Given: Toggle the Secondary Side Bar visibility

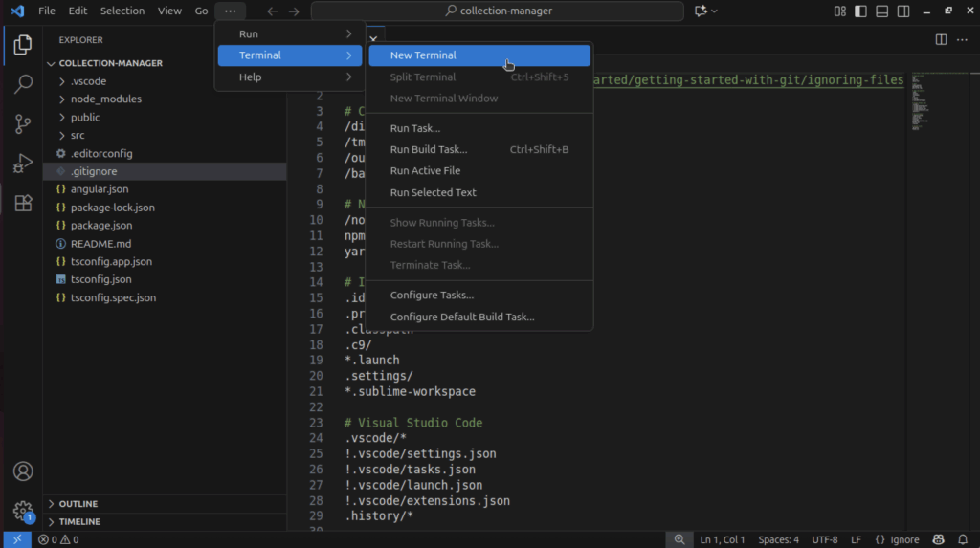Looking at the screenshot, I should tap(902, 11).
